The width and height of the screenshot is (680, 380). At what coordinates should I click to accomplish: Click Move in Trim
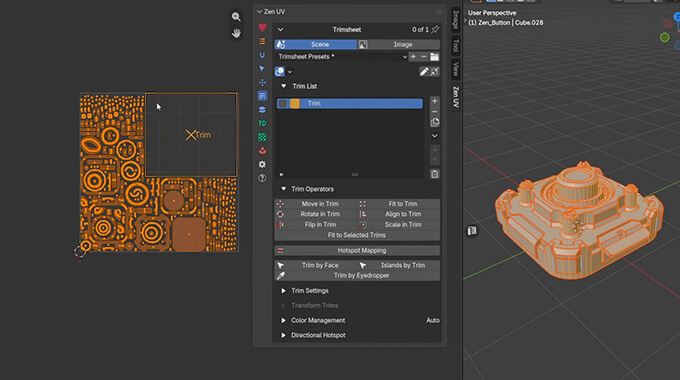[x=316, y=204]
